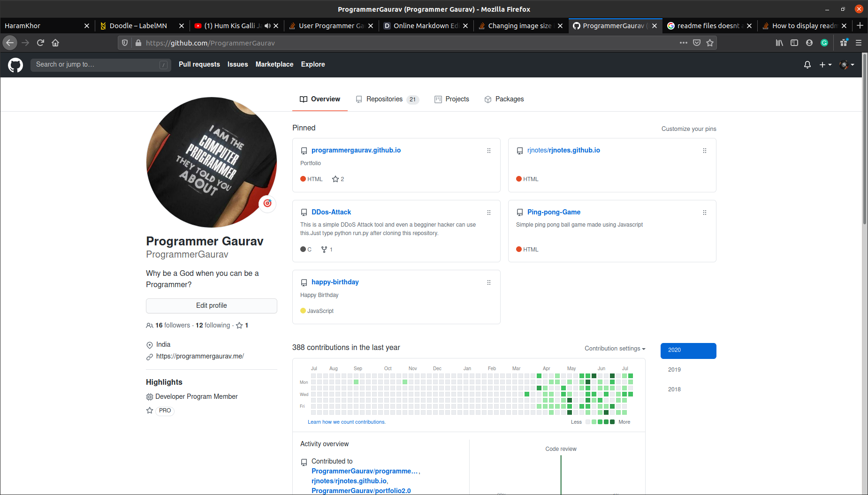Screen dimensions: 868x495
Task: Open Firefox library icon
Action: 779,43
